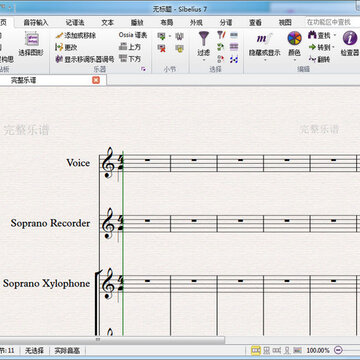
Task: Switch to the Text (文本) ribbon tab
Action: [x=108, y=22]
